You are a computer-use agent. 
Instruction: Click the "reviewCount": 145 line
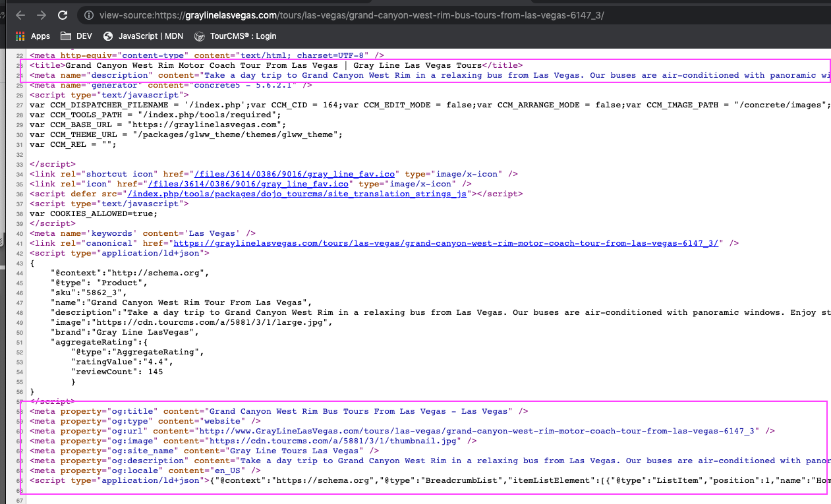coord(117,372)
